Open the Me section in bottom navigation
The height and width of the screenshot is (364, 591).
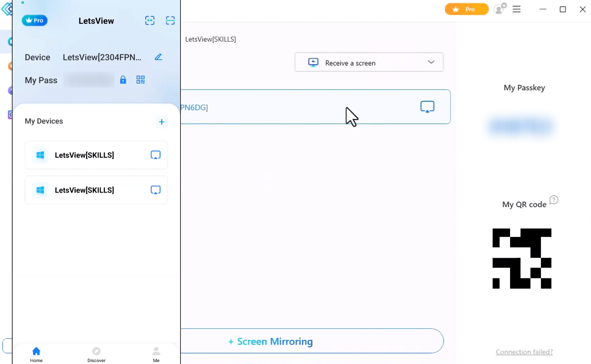click(x=156, y=354)
